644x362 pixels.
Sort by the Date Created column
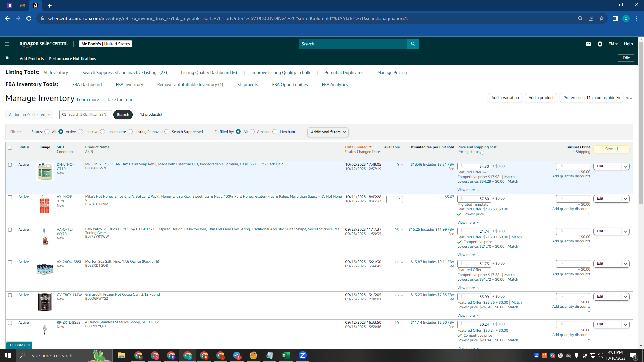point(358,147)
